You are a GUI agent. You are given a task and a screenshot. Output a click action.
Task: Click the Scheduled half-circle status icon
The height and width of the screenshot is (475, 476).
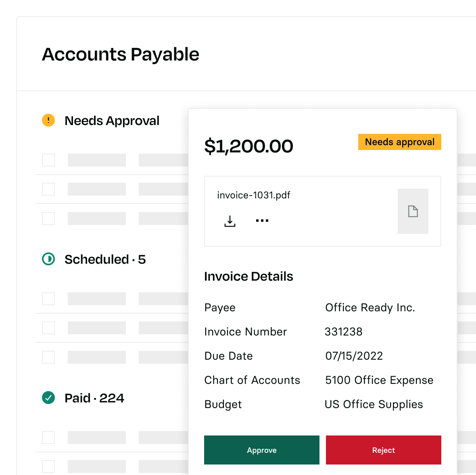pos(48,259)
